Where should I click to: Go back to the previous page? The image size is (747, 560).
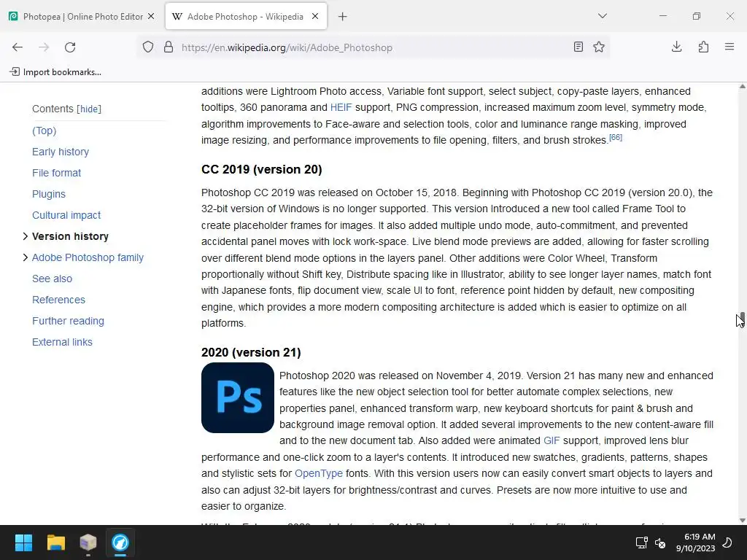tap(18, 47)
